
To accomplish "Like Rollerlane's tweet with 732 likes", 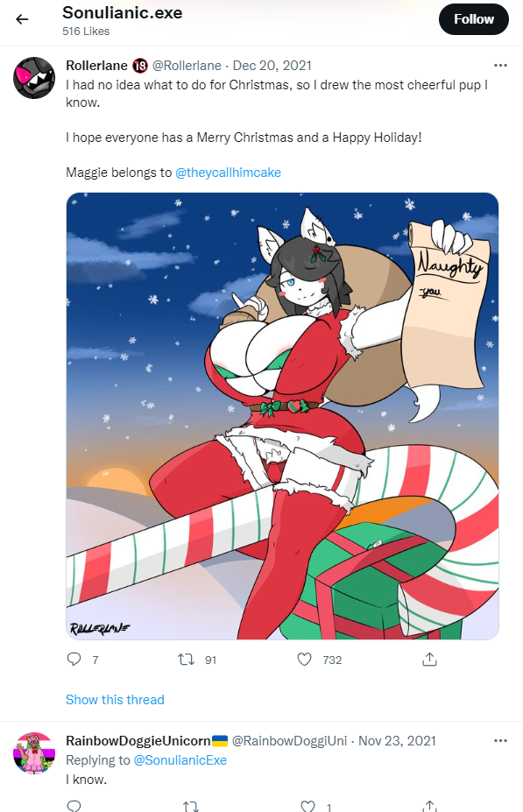I will [x=305, y=660].
